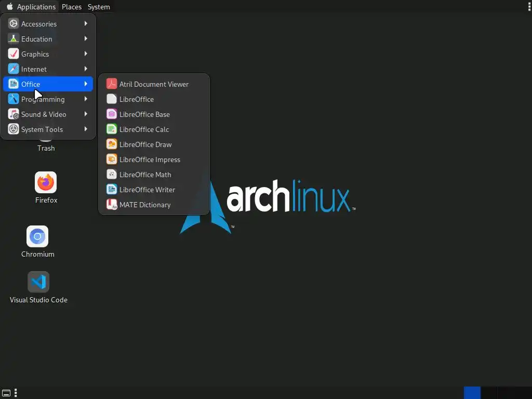Expand the Programming submenu arrow

click(x=86, y=99)
